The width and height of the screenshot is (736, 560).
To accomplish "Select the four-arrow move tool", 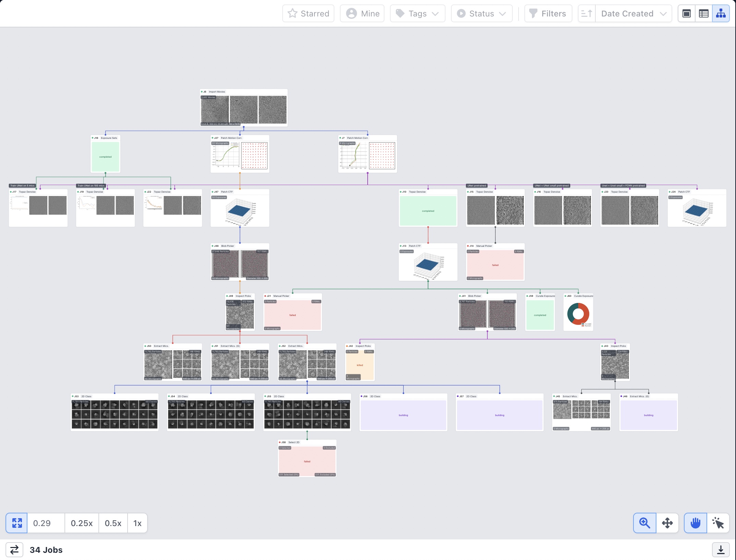I will tap(667, 523).
